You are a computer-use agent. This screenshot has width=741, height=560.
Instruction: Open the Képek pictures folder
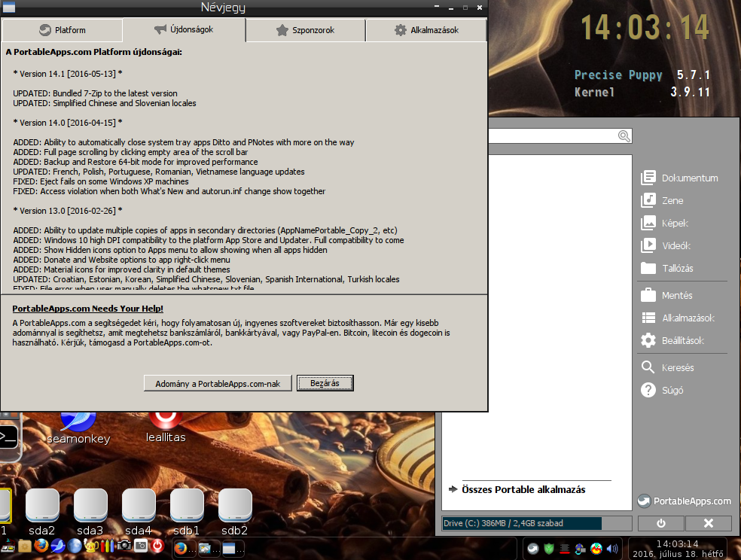pos(664,223)
